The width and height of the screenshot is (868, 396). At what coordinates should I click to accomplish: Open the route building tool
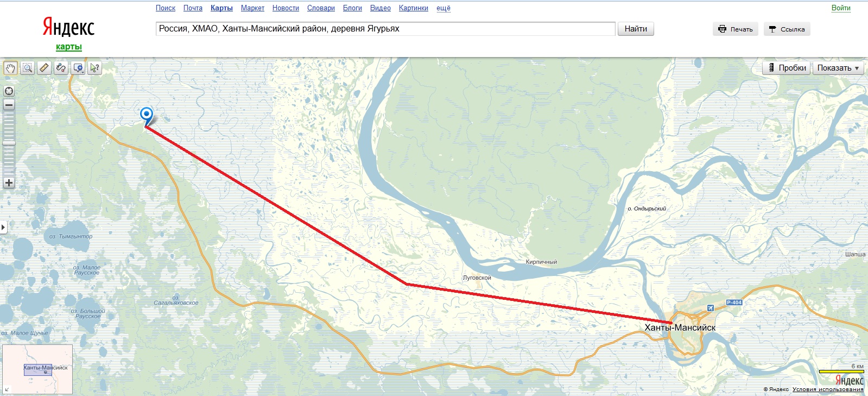pos(61,68)
